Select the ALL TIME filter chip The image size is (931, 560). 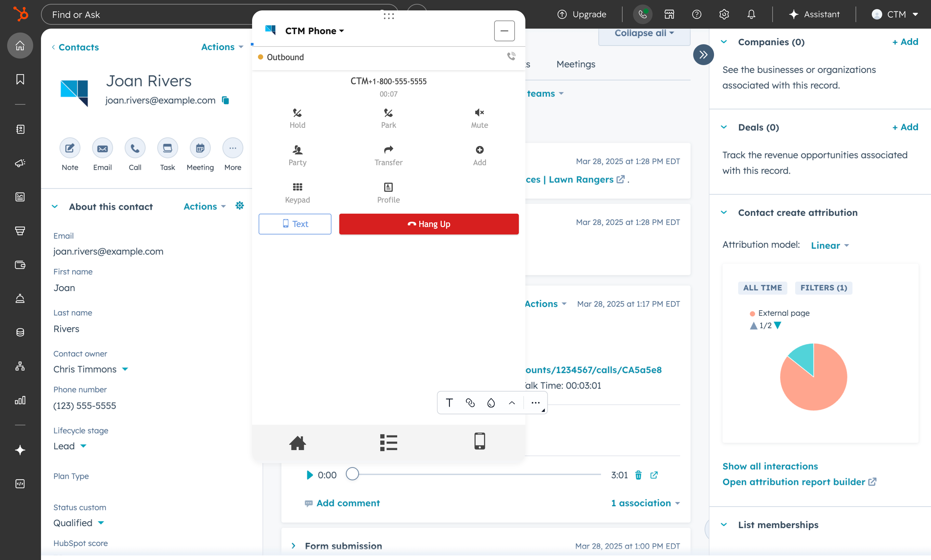point(762,287)
